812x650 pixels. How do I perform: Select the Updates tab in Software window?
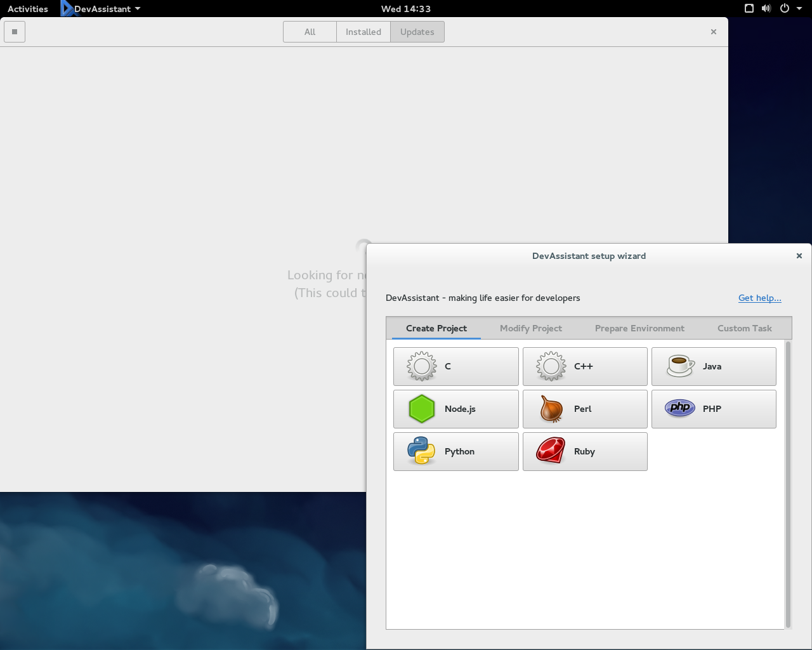[x=417, y=32]
